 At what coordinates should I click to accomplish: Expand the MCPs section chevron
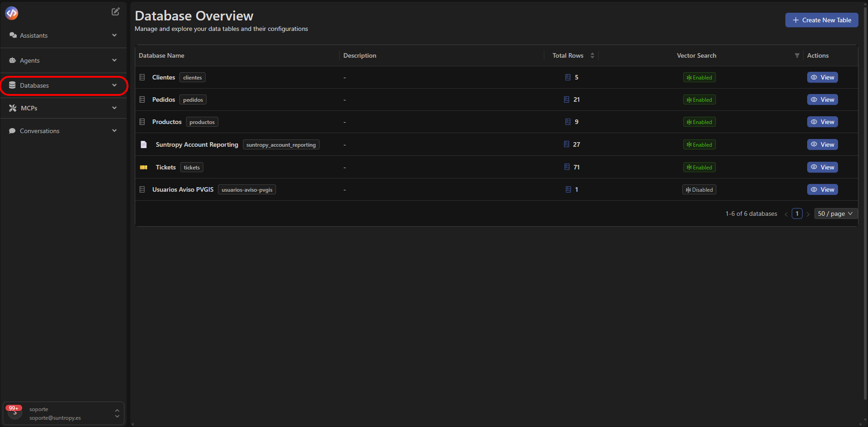pyautogui.click(x=114, y=108)
